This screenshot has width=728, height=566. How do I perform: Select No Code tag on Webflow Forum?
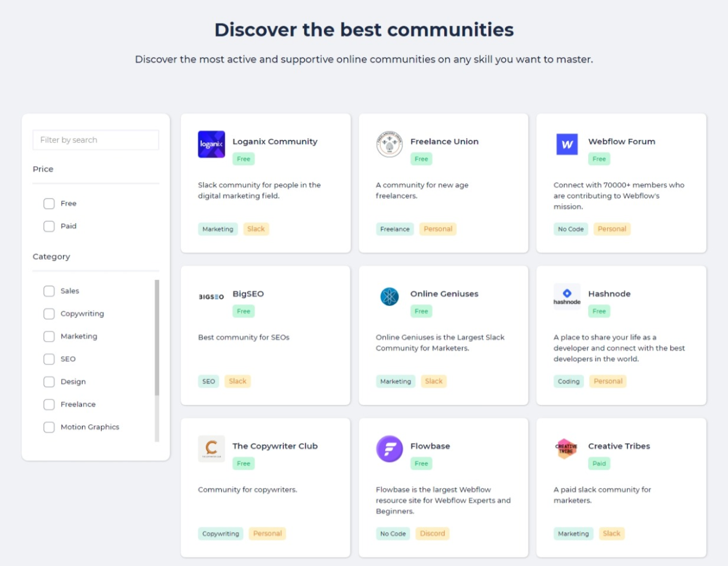tap(571, 229)
